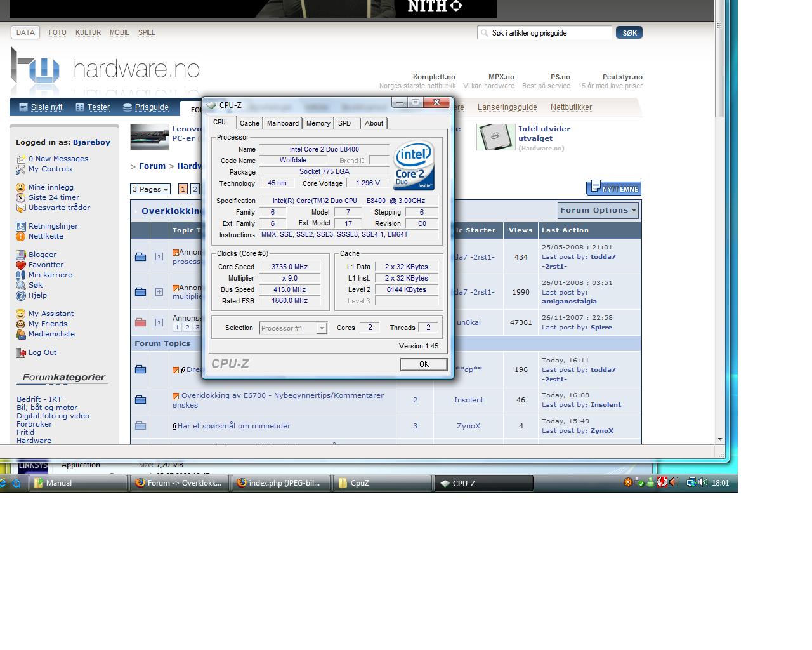Open the Tester menu item
The image size is (812, 650).
click(x=93, y=107)
